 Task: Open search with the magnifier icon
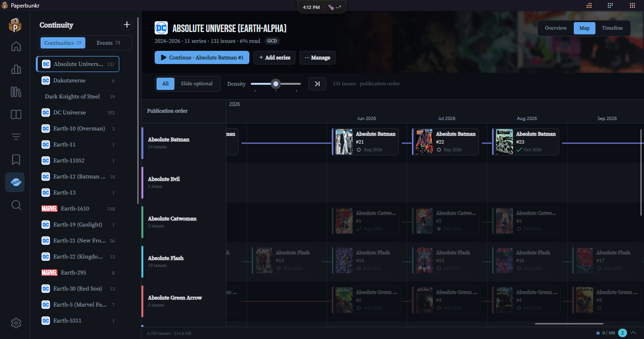(x=16, y=205)
